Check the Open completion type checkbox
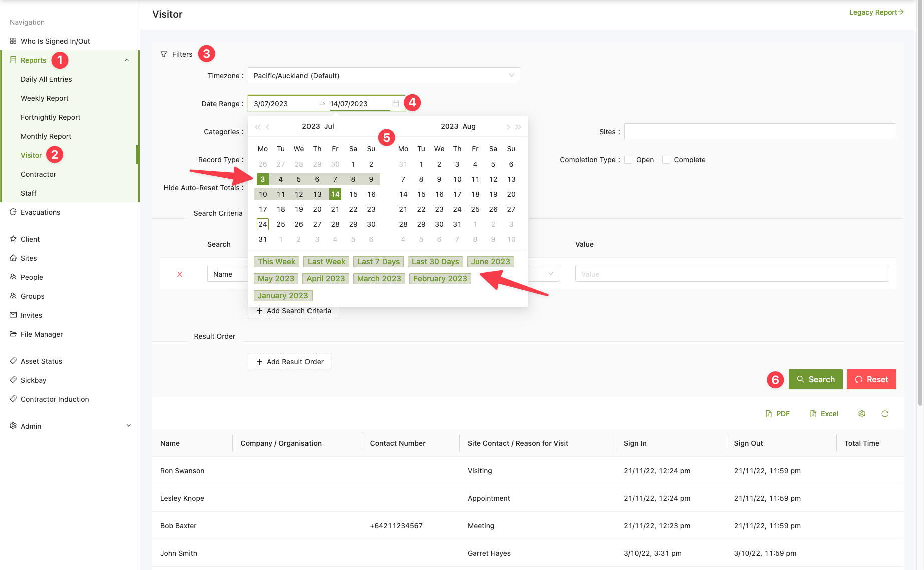The height and width of the screenshot is (570, 924). pos(628,160)
